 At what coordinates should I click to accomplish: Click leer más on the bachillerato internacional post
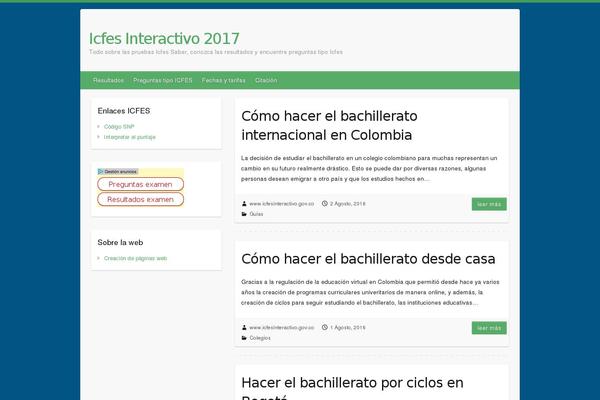489,204
